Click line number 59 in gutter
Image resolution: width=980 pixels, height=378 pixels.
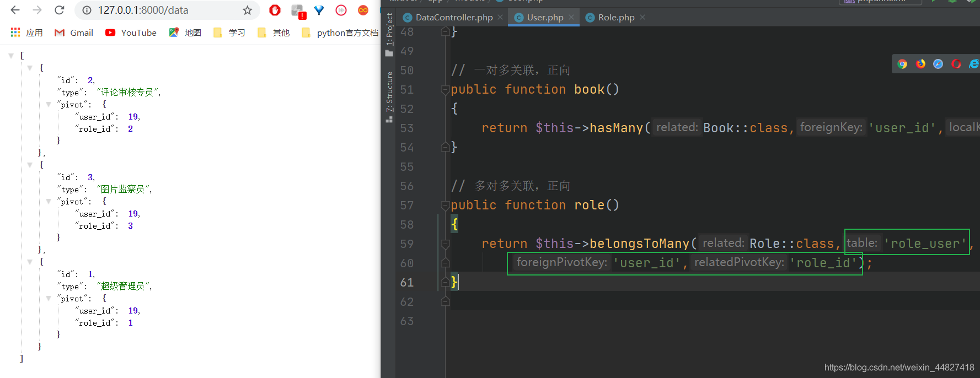(x=407, y=244)
